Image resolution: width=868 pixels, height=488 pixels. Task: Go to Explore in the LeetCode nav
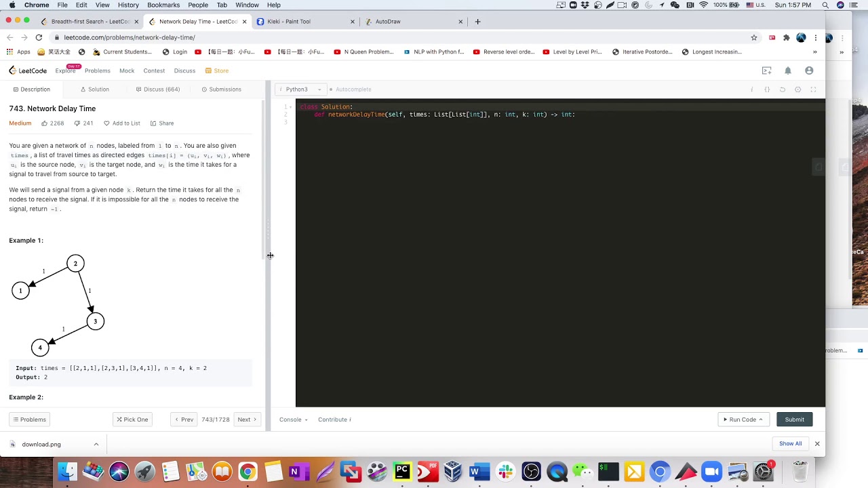66,70
